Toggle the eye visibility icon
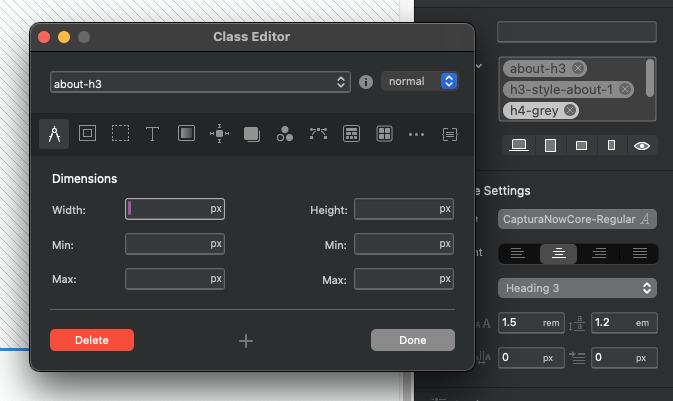This screenshot has width=673, height=401. (x=643, y=146)
